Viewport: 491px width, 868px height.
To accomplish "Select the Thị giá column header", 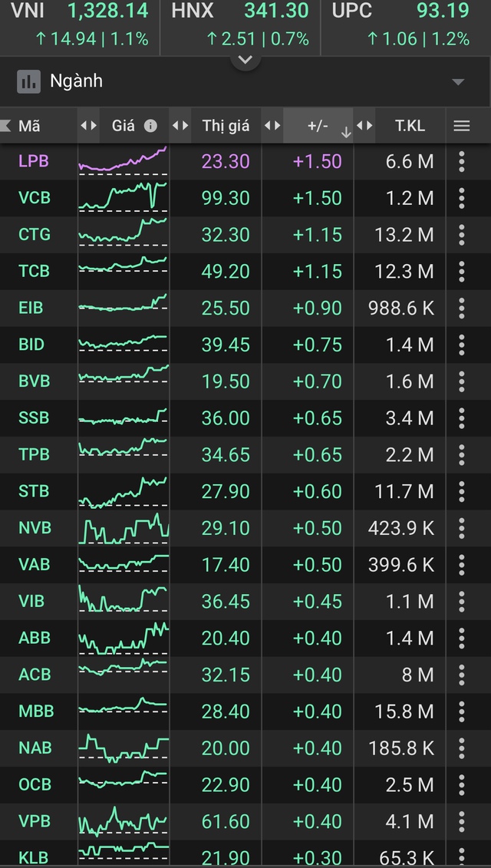I will pos(226,126).
